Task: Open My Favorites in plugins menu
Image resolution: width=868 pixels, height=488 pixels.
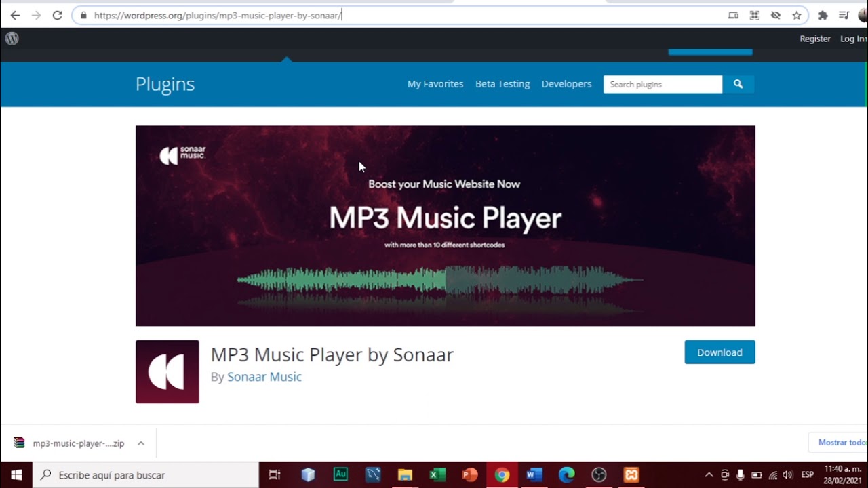Action: [x=435, y=84]
